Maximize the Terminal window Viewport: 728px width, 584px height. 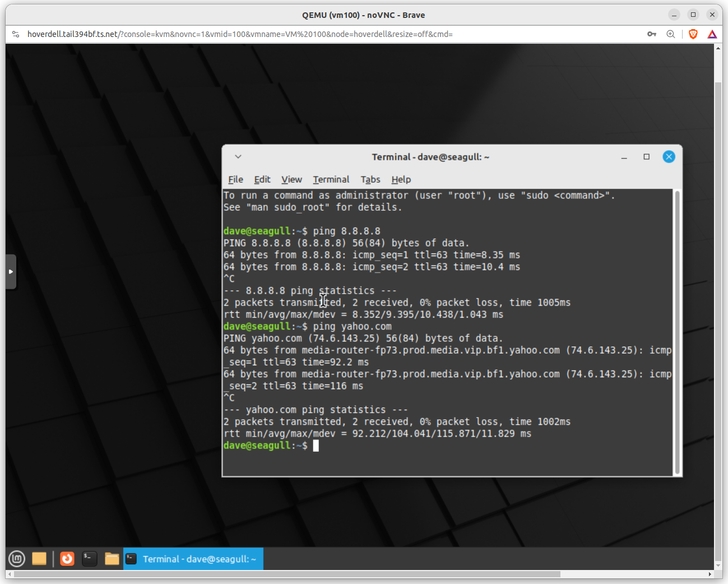pos(646,157)
